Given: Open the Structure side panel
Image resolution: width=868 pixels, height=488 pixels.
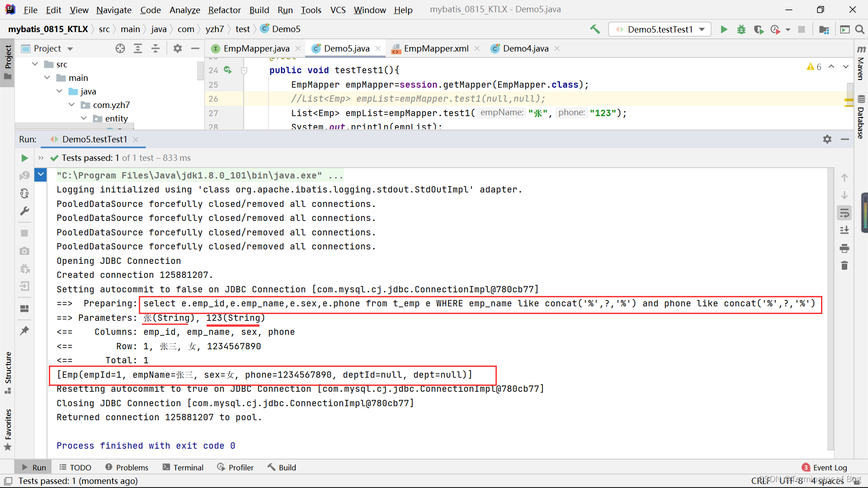Looking at the screenshot, I should [8, 372].
